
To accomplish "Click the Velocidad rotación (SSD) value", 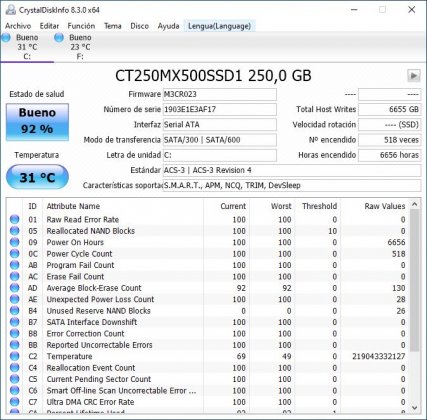I will [389, 125].
